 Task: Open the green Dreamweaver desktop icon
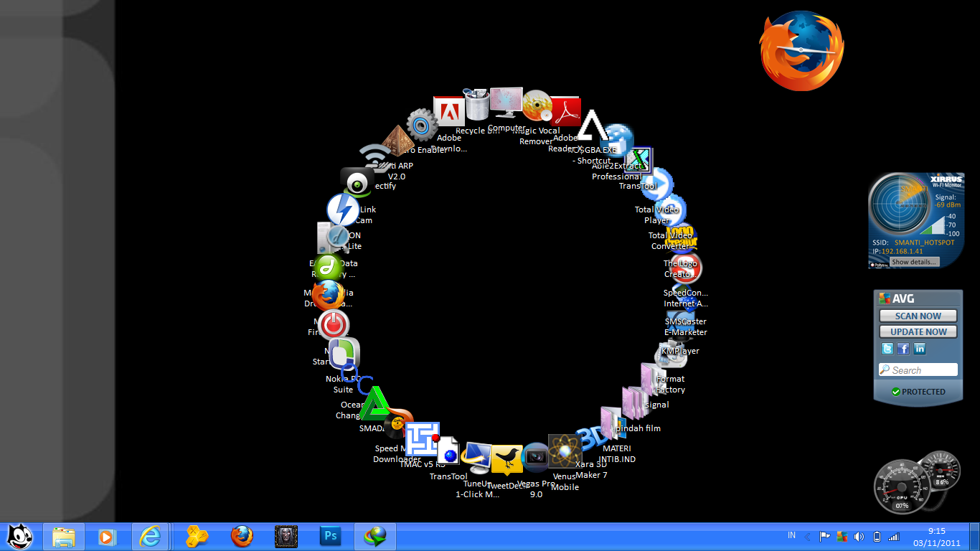329,268
